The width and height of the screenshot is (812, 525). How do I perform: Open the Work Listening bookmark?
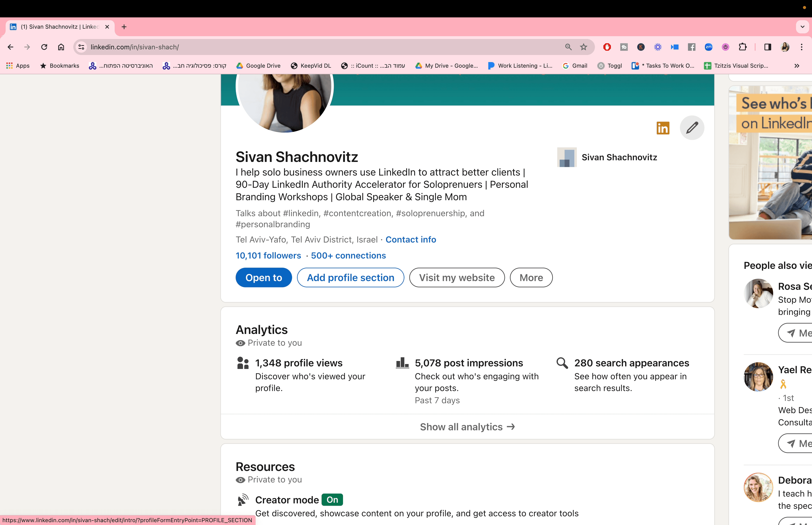[x=520, y=66]
